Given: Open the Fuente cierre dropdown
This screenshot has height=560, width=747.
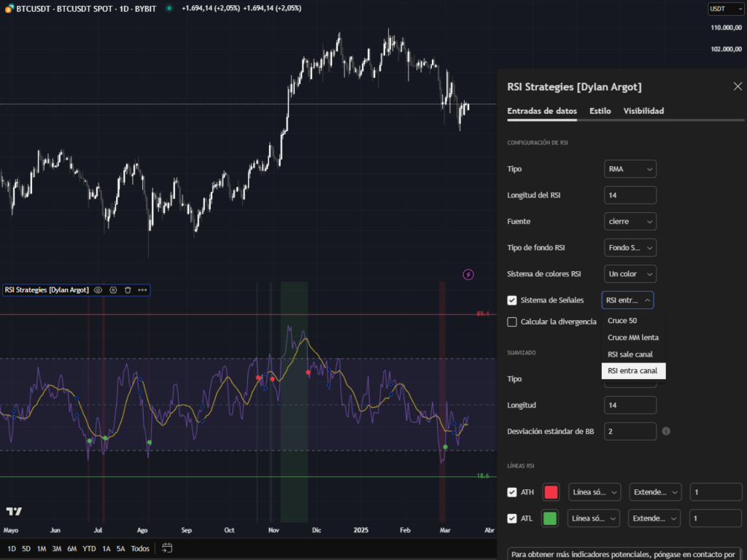Looking at the screenshot, I should tap(630, 222).
